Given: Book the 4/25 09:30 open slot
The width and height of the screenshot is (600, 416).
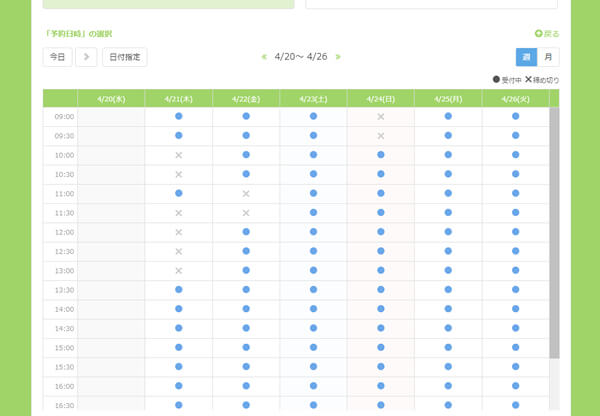Looking at the screenshot, I should 448,136.
